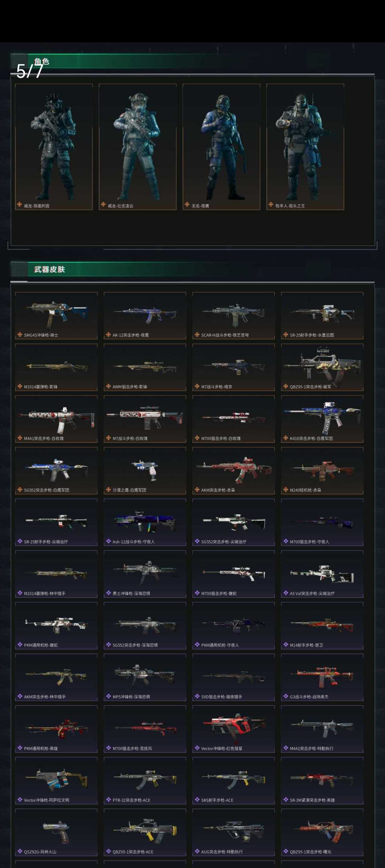
Task: Select the M4A1突击步枪-白玫瑰 skin
Action: click(56, 419)
